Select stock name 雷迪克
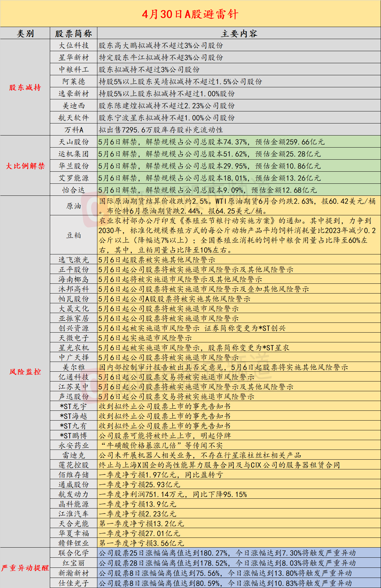The height and width of the screenshot is (588, 381). tap(74, 455)
